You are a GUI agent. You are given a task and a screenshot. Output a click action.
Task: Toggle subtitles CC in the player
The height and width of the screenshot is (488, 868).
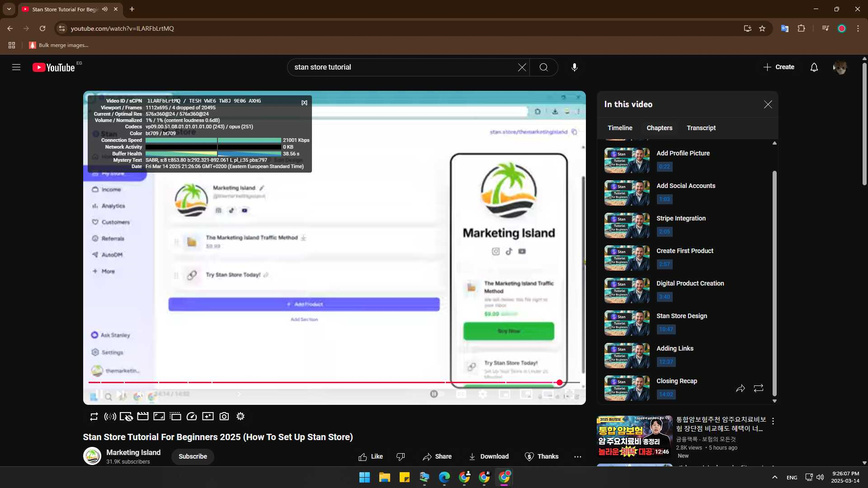pos(461,394)
